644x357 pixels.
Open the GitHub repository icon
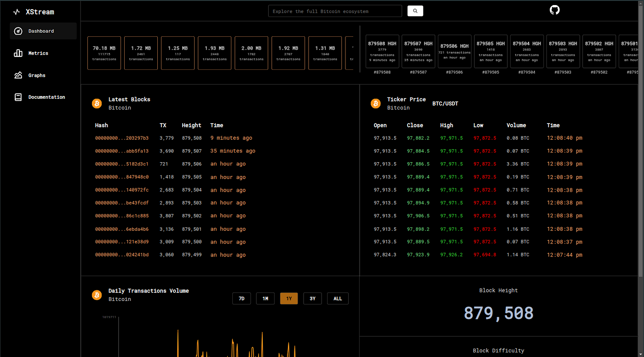(x=555, y=10)
